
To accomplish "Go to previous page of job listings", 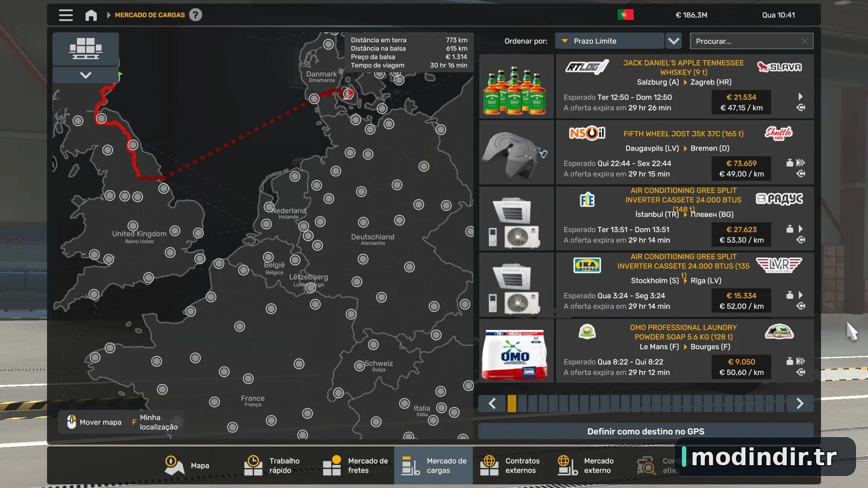I will pos(492,403).
